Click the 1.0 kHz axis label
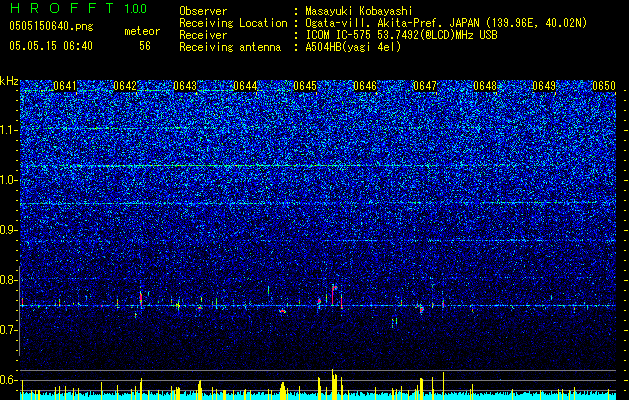This screenshot has height=400, width=629. click(x=9, y=180)
